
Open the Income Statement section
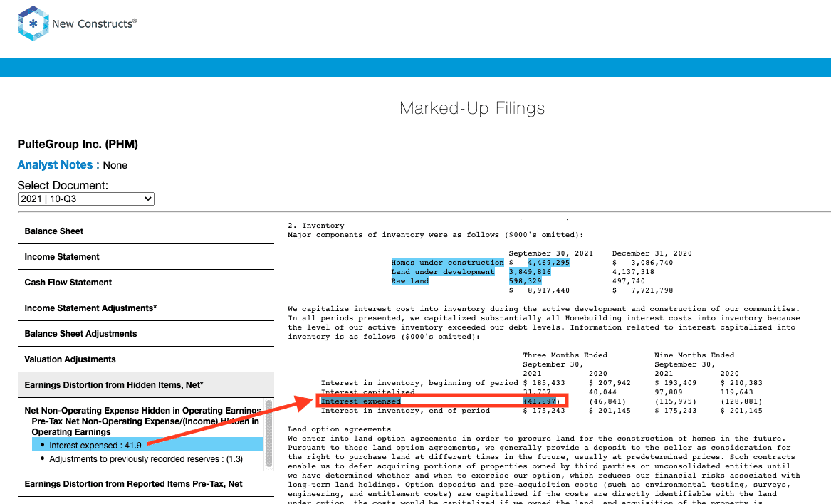click(x=146, y=256)
